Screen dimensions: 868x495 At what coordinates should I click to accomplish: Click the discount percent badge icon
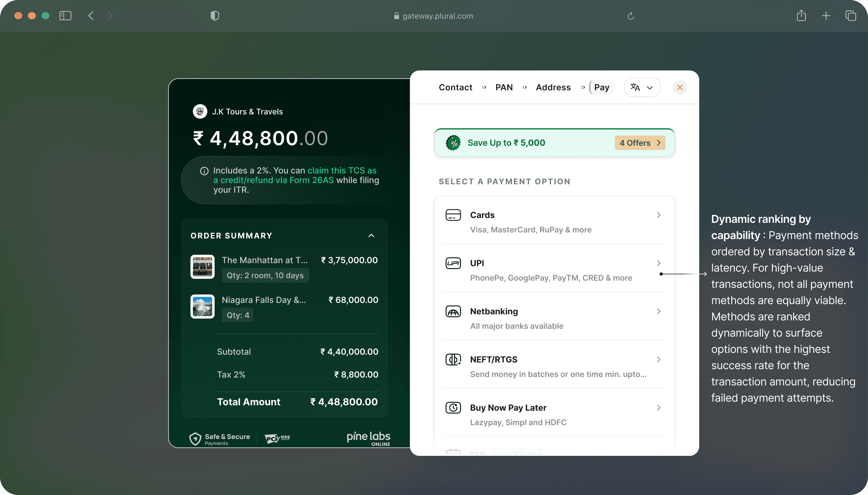coord(454,143)
